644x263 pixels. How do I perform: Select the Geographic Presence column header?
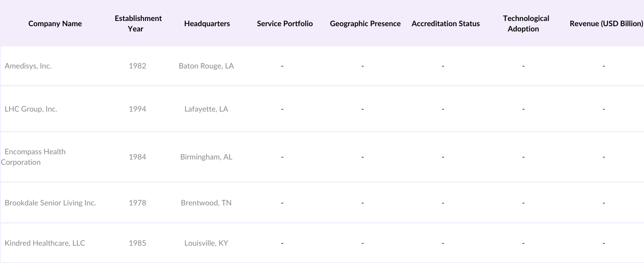365,23
